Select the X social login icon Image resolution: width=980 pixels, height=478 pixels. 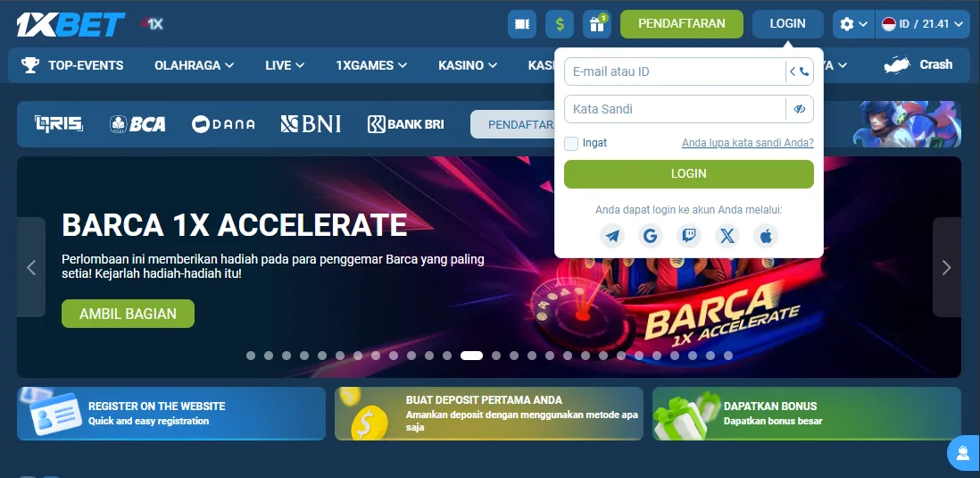pos(727,236)
